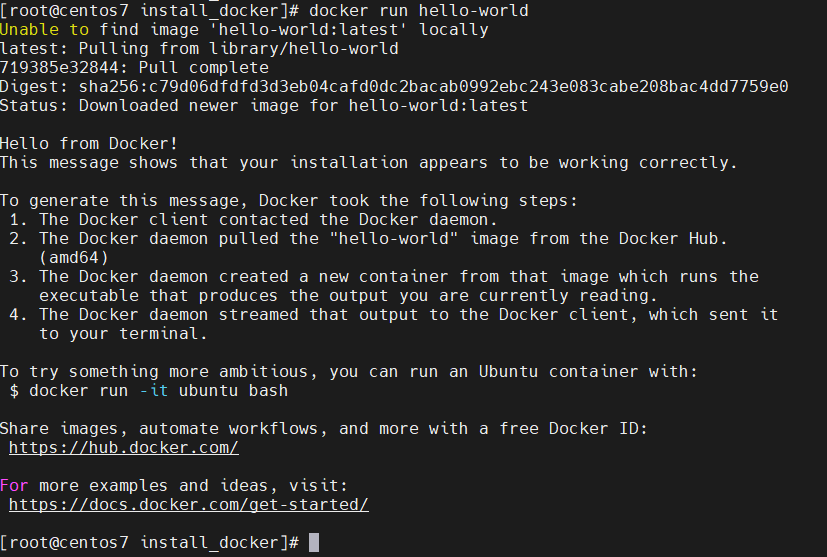Click the cyan '-it' flag text
This screenshot has width=827, height=557.
pyautogui.click(x=154, y=390)
